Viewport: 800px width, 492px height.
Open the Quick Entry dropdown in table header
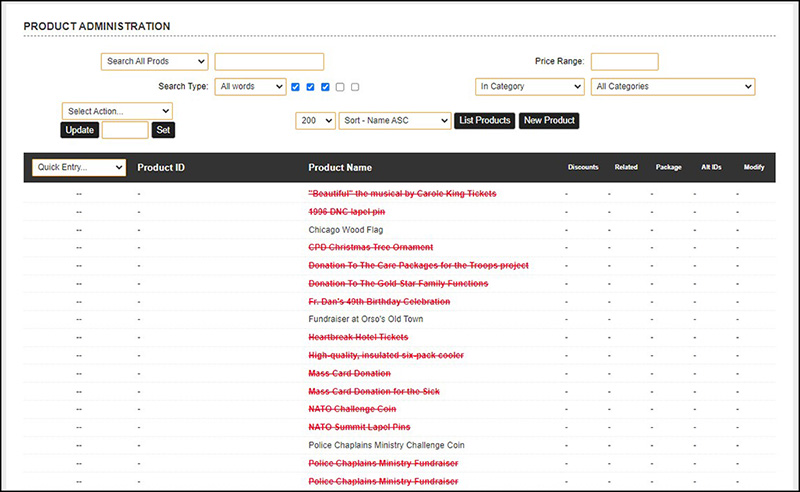click(x=79, y=167)
